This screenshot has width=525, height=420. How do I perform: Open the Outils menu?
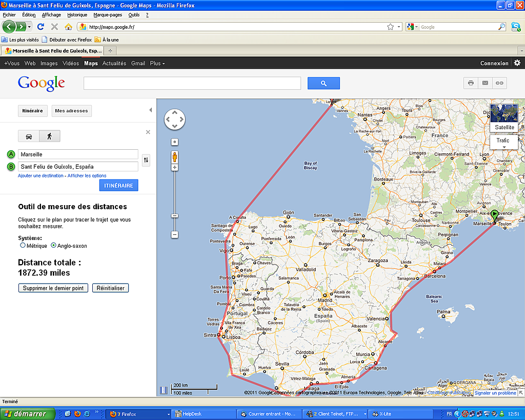tap(134, 15)
